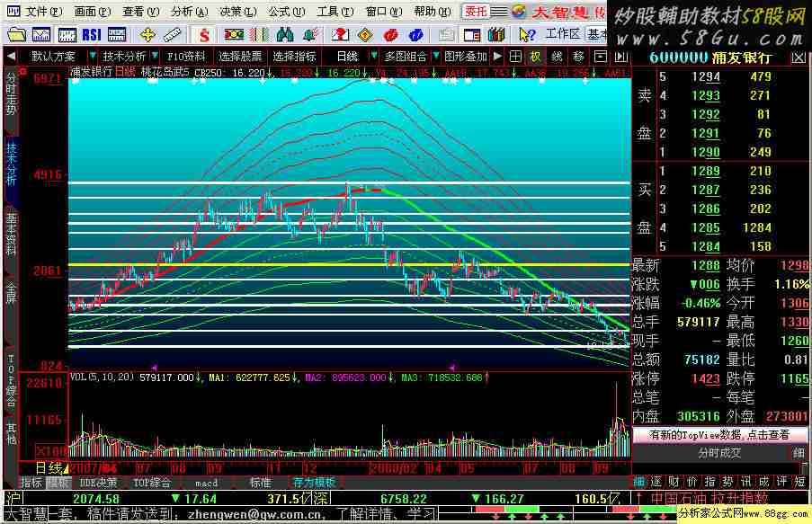Open the 决策(L) menu
The width and height of the screenshot is (812, 524).
pyautogui.click(x=237, y=11)
